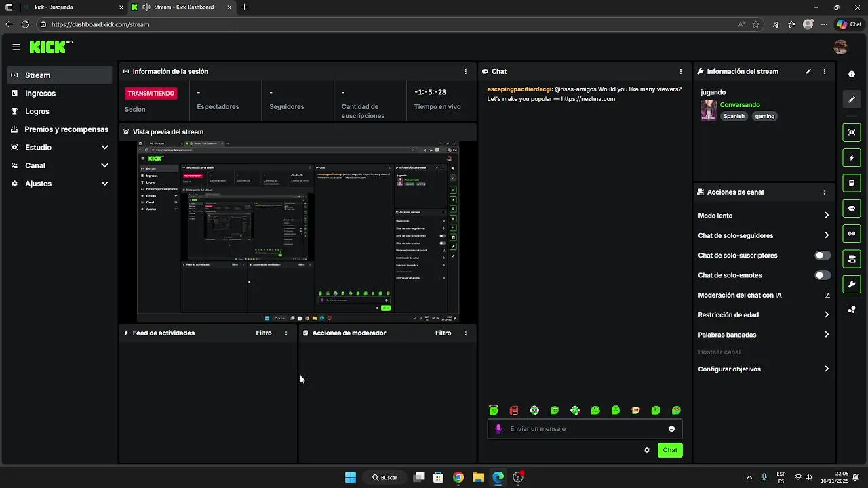Toggle Chat de solo-emotes switch
The image size is (868, 488).
point(823,275)
